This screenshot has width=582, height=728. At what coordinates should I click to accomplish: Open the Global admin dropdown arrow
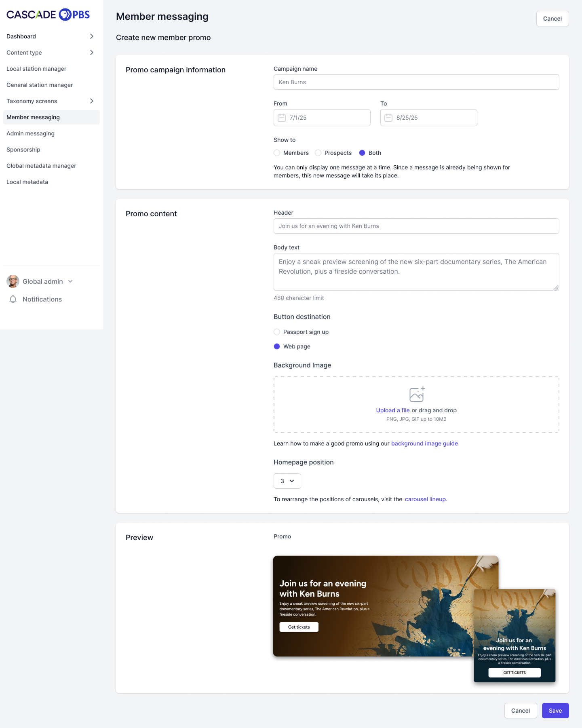click(70, 281)
